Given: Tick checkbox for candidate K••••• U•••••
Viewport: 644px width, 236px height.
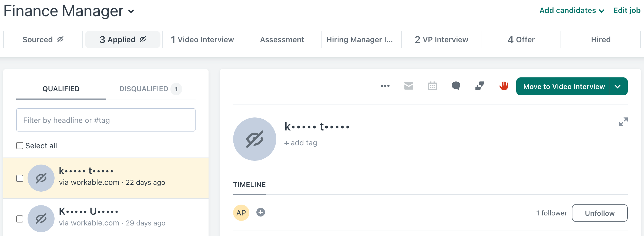Looking at the screenshot, I should (x=20, y=219).
